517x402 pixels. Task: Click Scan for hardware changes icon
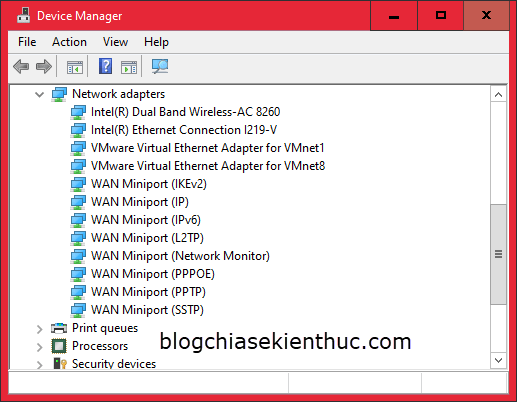(x=160, y=66)
